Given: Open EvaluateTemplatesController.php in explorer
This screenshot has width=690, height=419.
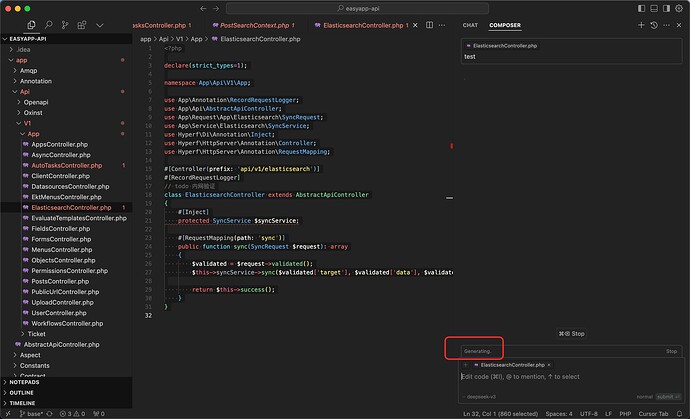Looking at the screenshot, I should click(66, 218).
